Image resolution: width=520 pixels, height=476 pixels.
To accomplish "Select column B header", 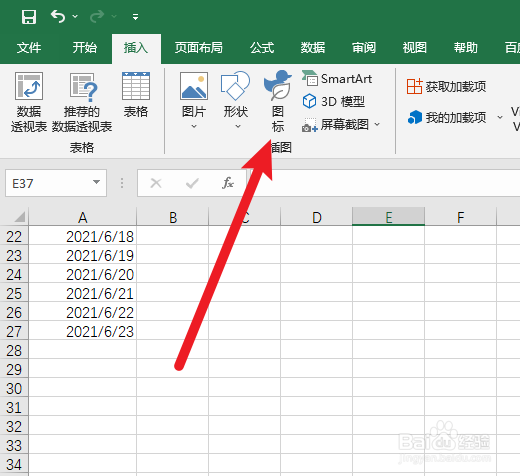I will [173, 217].
